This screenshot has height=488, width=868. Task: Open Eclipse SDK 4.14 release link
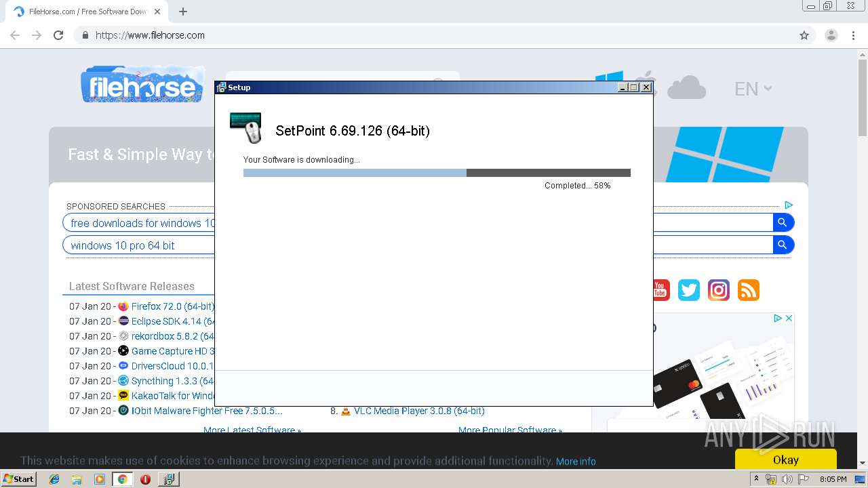pyautogui.click(x=173, y=321)
